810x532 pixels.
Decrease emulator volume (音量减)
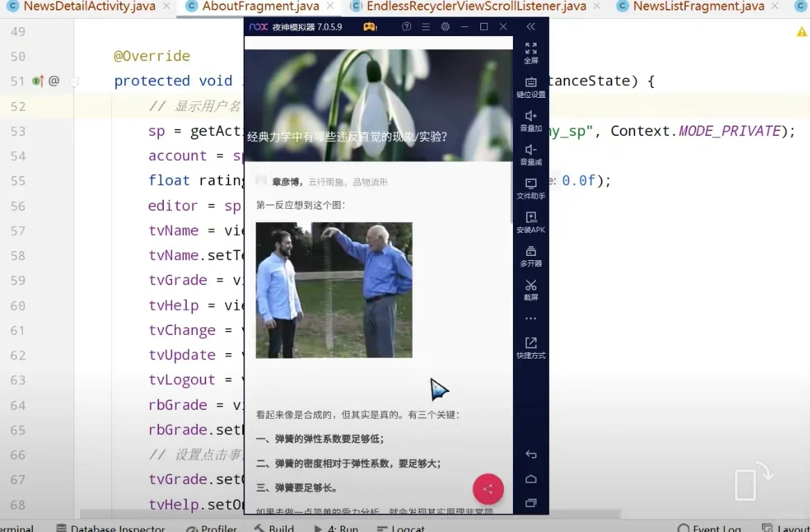pyautogui.click(x=530, y=155)
